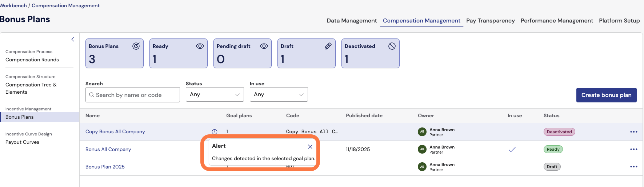The height and width of the screenshot is (187, 644).
Task: Click the eye icon on Ready card
Action: point(200,46)
